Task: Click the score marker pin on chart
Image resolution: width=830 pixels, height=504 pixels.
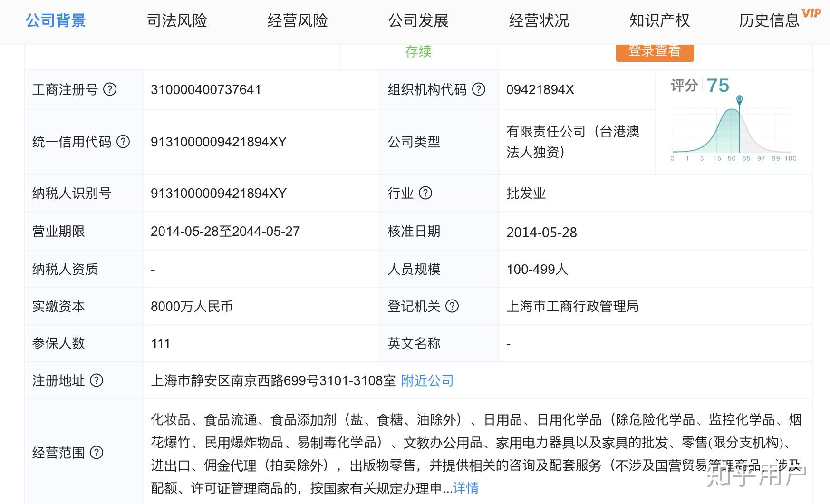Action: (739, 100)
